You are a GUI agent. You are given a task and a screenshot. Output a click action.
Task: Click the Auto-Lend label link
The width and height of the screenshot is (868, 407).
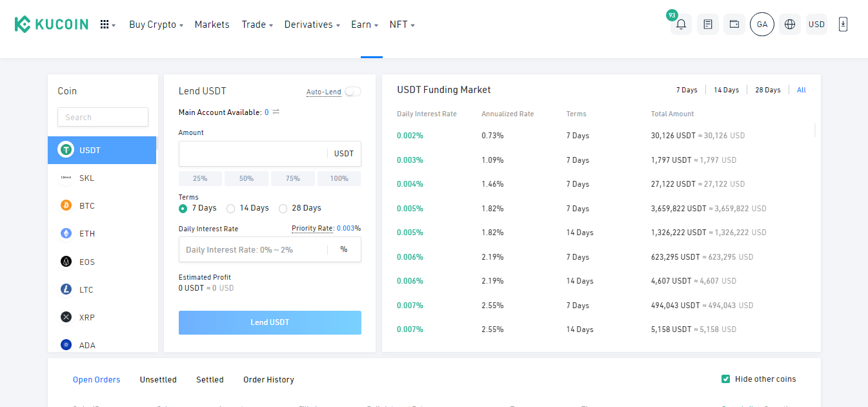tap(323, 92)
